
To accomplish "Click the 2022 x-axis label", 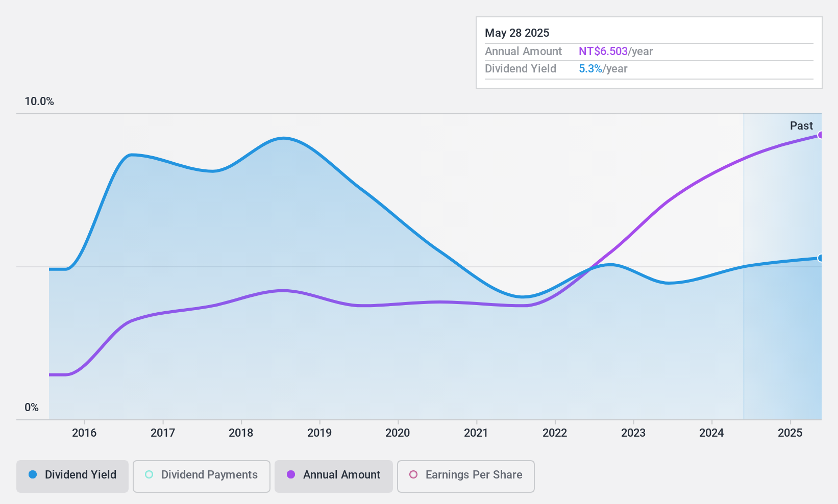I will tap(555, 433).
